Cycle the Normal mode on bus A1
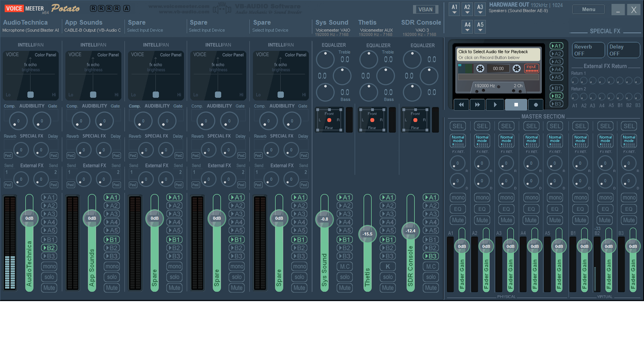The width and height of the screenshot is (644, 352). pos(458,141)
